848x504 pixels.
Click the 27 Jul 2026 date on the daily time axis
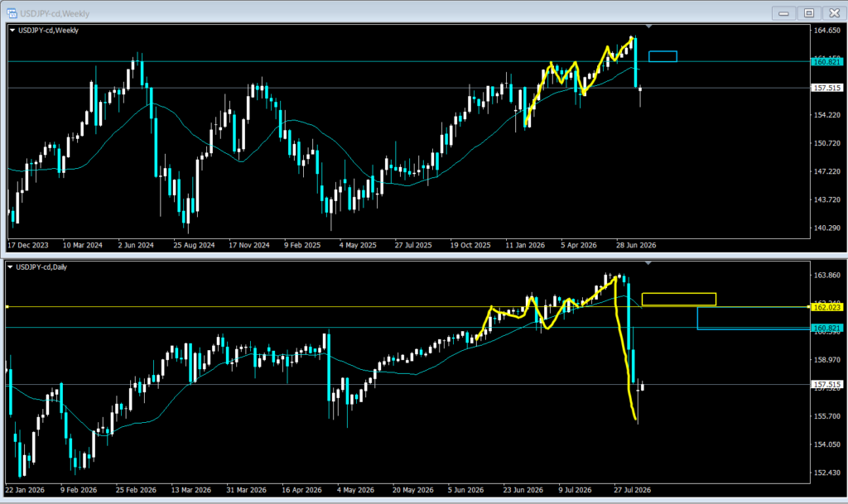[632, 490]
